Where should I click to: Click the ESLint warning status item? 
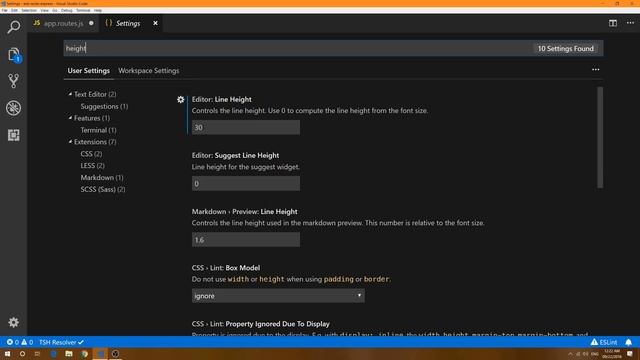(604, 342)
